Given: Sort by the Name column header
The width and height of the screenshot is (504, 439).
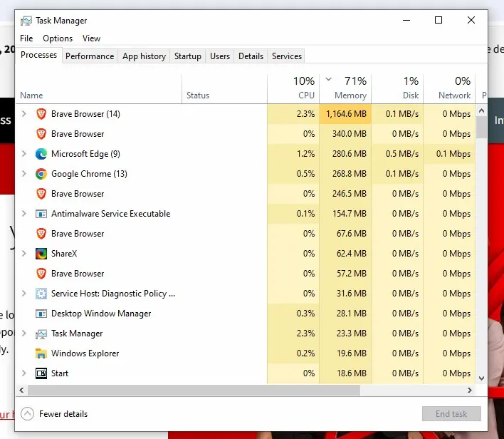Looking at the screenshot, I should (98, 89).
